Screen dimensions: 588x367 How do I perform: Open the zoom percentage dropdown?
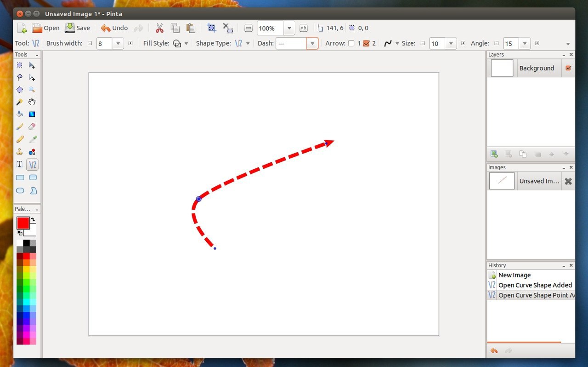coord(289,29)
